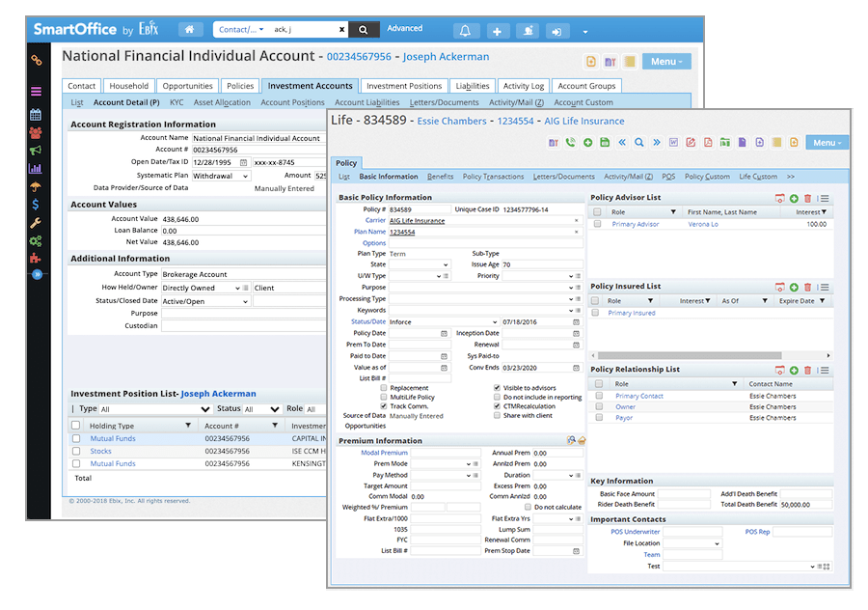Image resolution: width=868 pixels, height=610 pixels.
Task: Click the phone call icon in the Life toolbar
Action: click(x=571, y=143)
